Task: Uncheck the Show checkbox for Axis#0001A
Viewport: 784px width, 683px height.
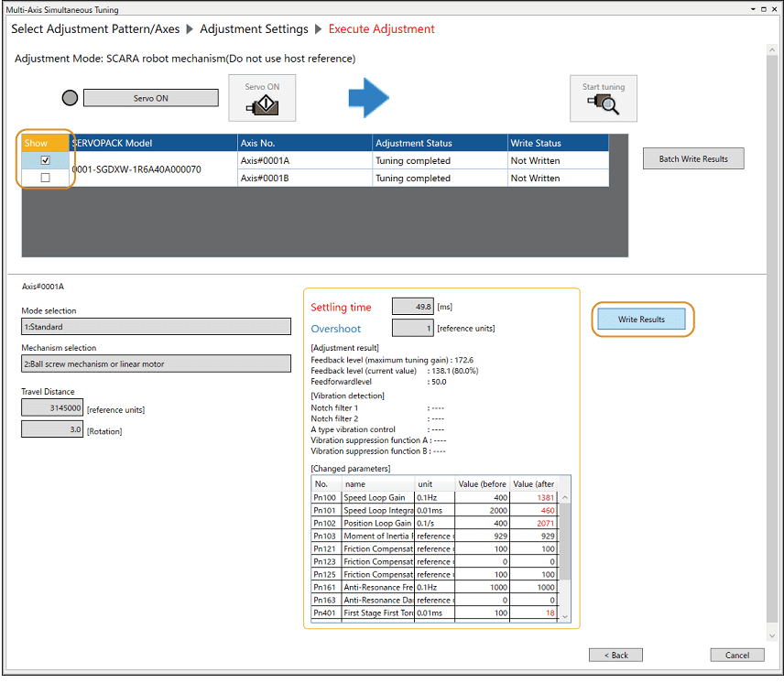Action: (46, 160)
